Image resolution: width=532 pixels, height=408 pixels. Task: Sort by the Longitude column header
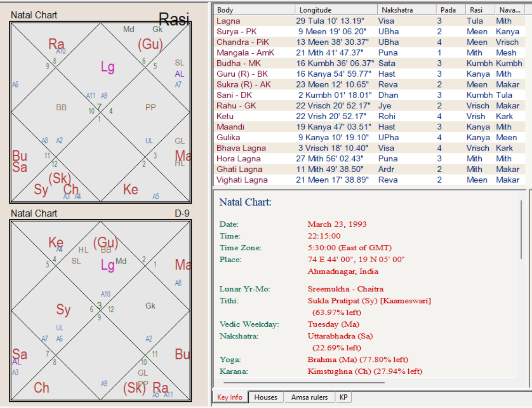[315, 10]
